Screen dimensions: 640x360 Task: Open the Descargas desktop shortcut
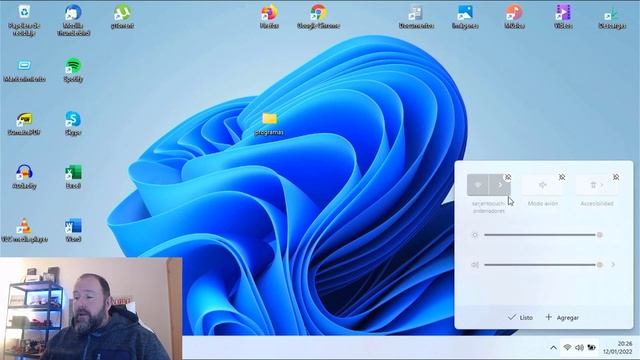(x=612, y=17)
